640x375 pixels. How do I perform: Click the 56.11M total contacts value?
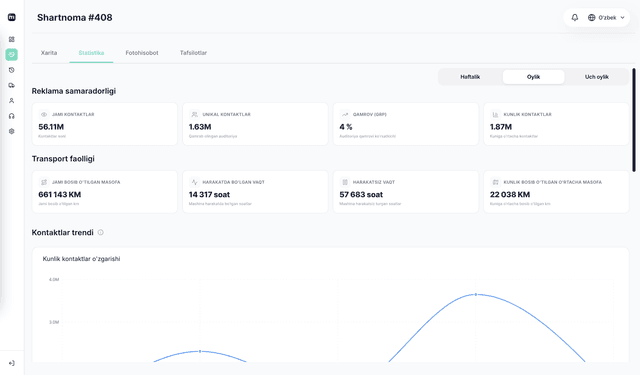[x=51, y=127]
